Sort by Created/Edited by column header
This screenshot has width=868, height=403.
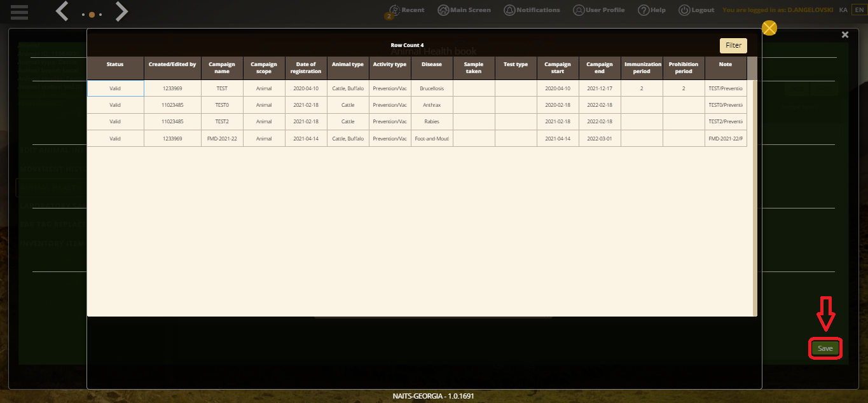point(172,68)
